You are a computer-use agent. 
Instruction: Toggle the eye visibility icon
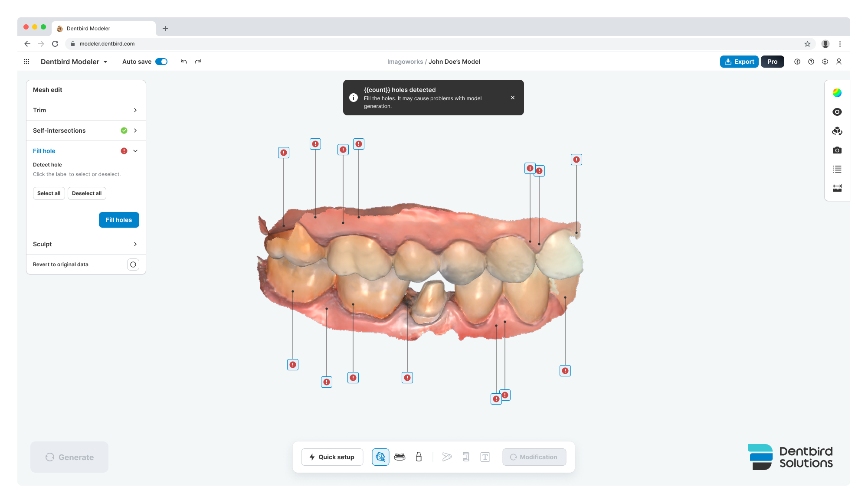(837, 112)
